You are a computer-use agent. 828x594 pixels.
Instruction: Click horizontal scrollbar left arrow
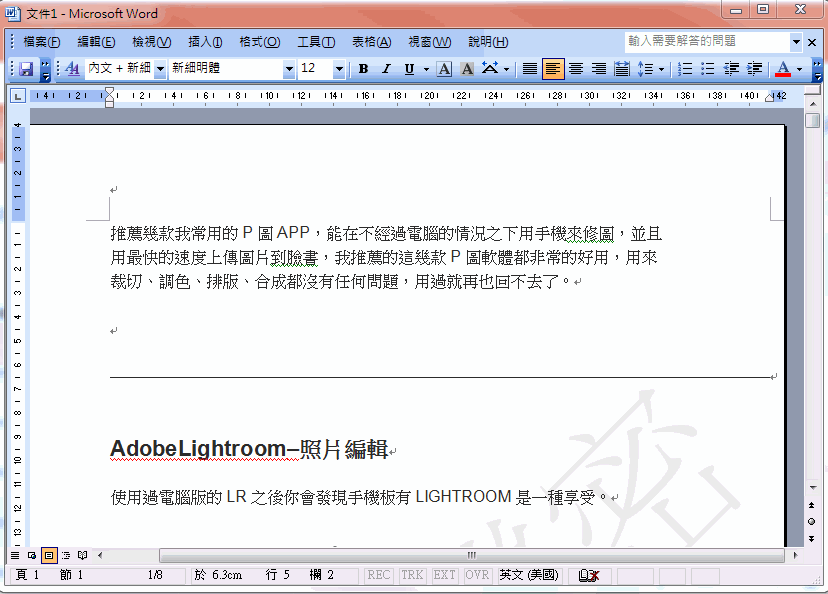click(99, 555)
